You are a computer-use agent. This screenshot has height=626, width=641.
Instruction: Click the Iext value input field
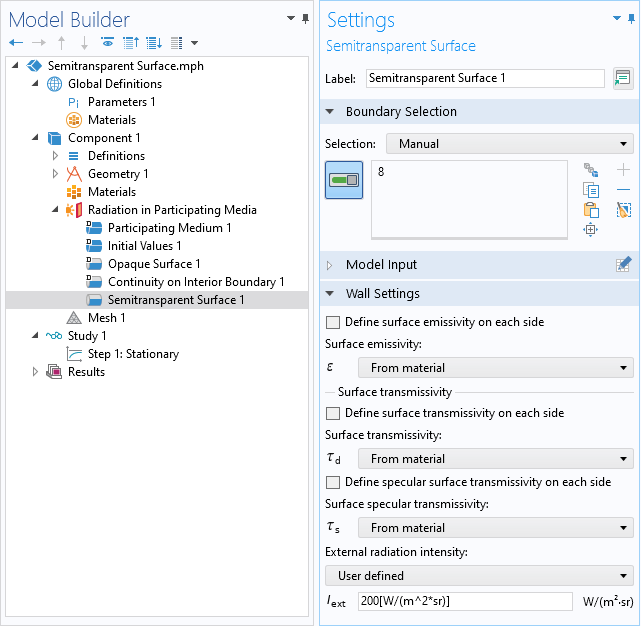coord(464,601)
